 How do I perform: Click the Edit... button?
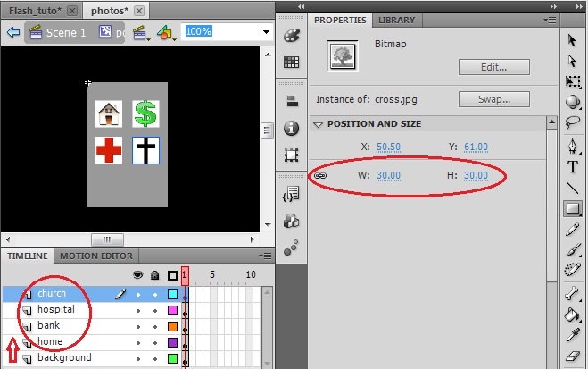pos(494,67)
